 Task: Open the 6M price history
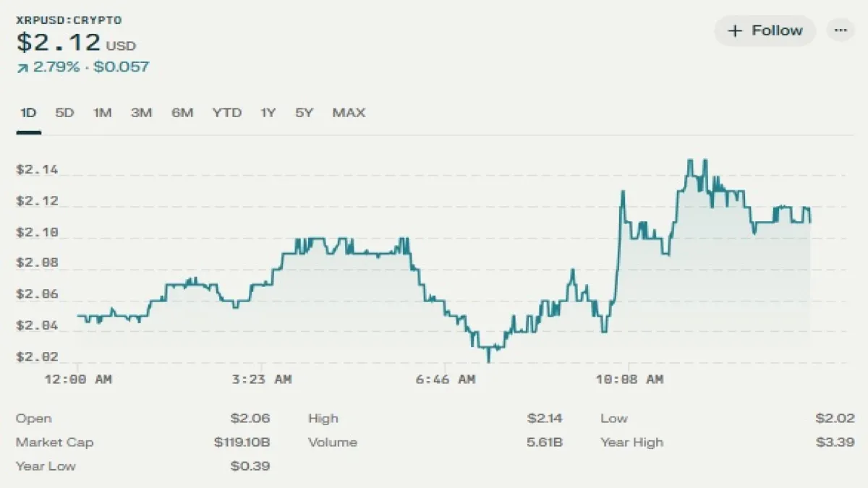point(182,113)
